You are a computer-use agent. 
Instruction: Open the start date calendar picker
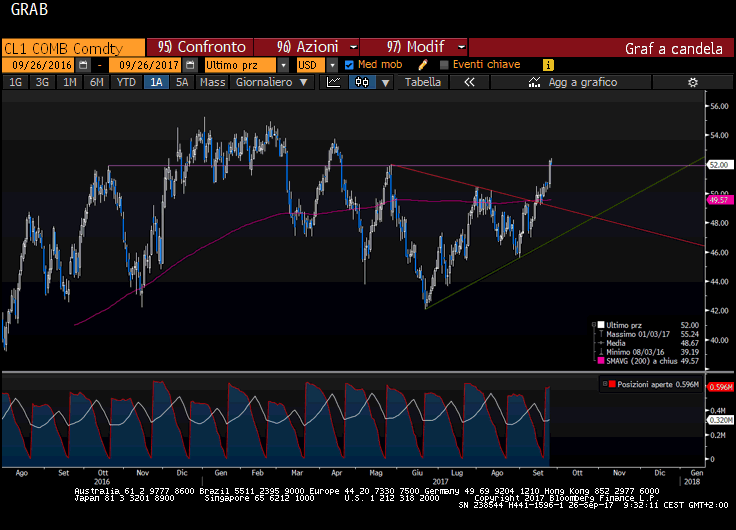(x=84, y=65)
